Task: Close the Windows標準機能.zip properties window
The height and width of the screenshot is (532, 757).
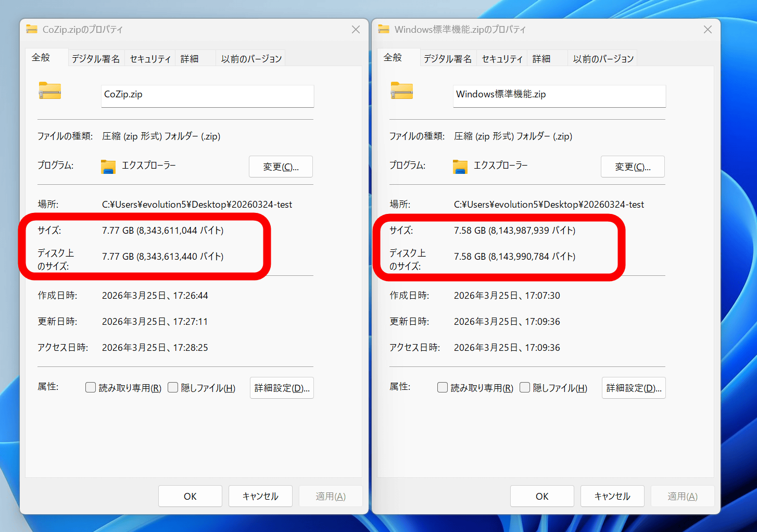Action: pos(708,30)
